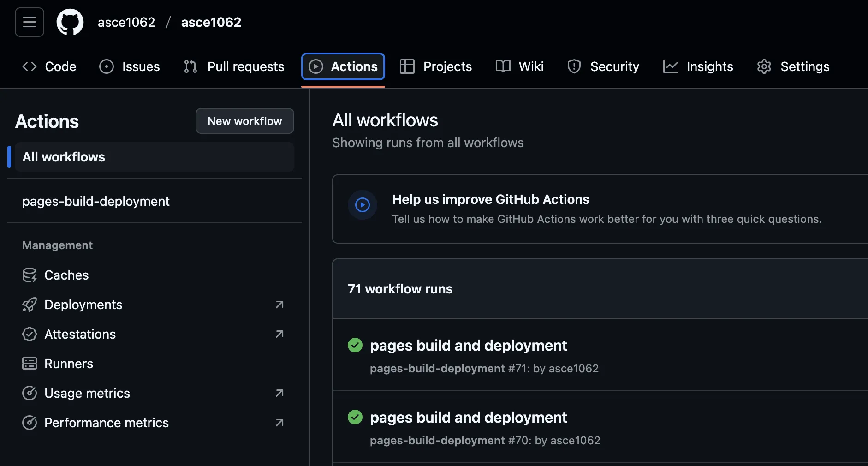Screen dimensions: 868x466
Task: Click the Attestations shield icon
Action: [30, 334]
